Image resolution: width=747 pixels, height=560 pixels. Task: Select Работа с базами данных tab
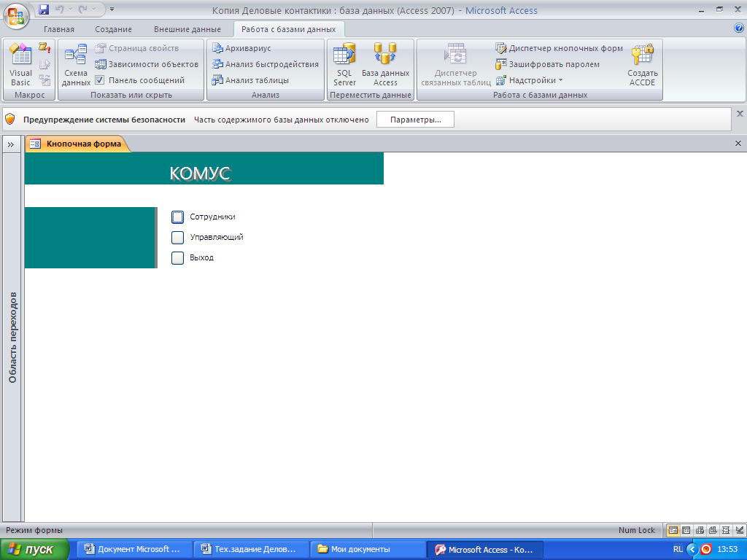click(289, 29)
